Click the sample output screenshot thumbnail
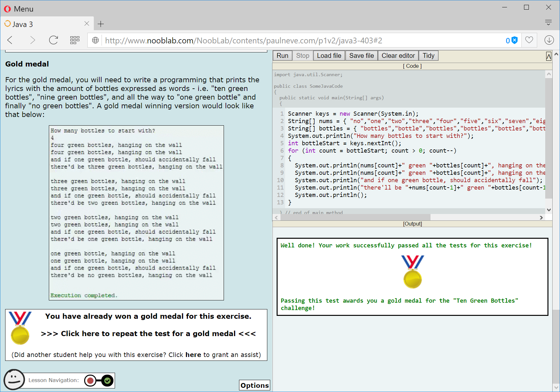 click(x=136, y=213)
